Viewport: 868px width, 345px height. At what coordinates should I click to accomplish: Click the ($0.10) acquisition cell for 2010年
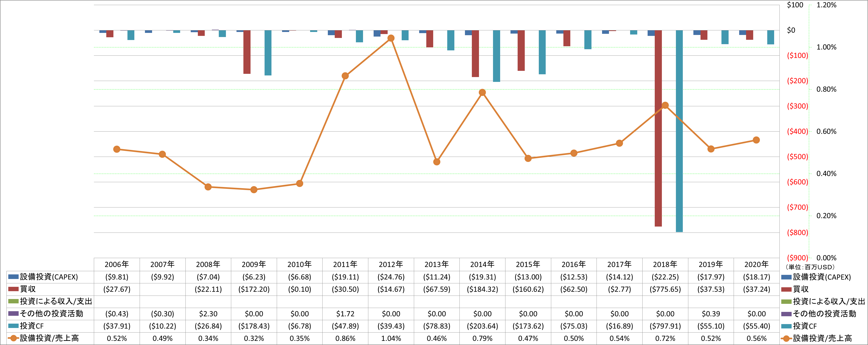click(x=300, y=289)
